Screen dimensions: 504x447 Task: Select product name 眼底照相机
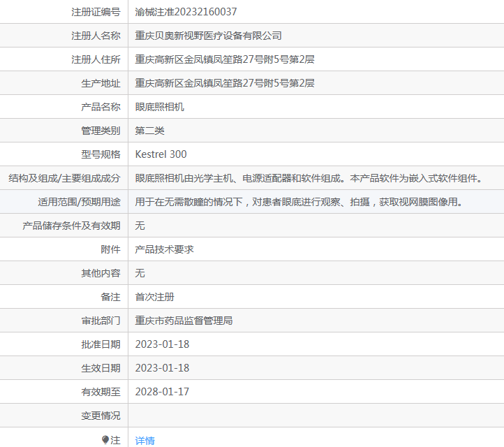pyautogui.click(x=159, y=107)
